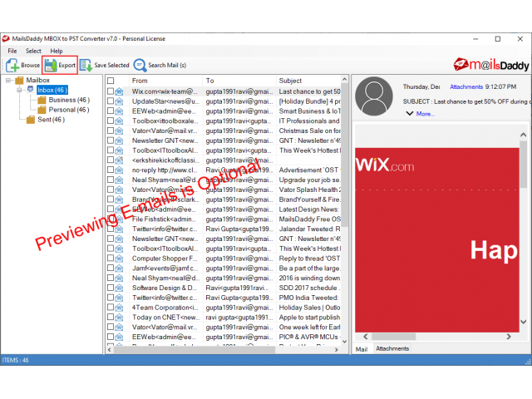Select Business (46) folder
The width and height of the screenshot is (532, 399).
pyautogui.click(x=69, y=100)
